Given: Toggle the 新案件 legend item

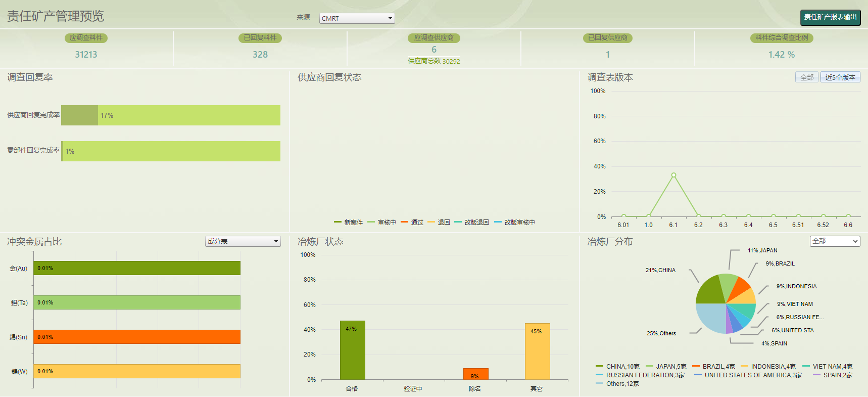Looking at the screenshot, I should 348,222.
